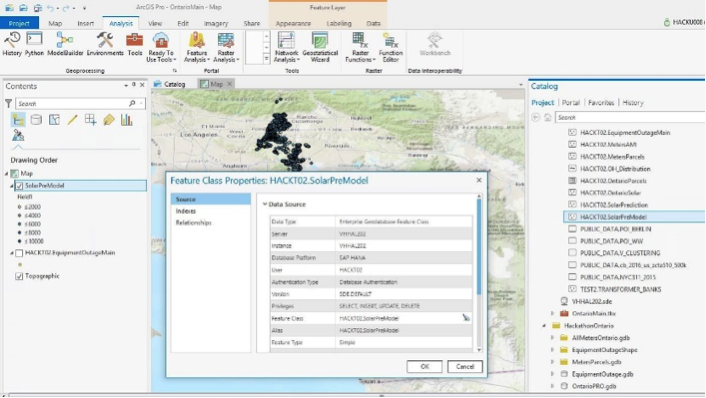Image resolution: width=706 pixels, height=398 pixels.
Task: Click the Contents filter funnel icon
Action: [8, 104]
